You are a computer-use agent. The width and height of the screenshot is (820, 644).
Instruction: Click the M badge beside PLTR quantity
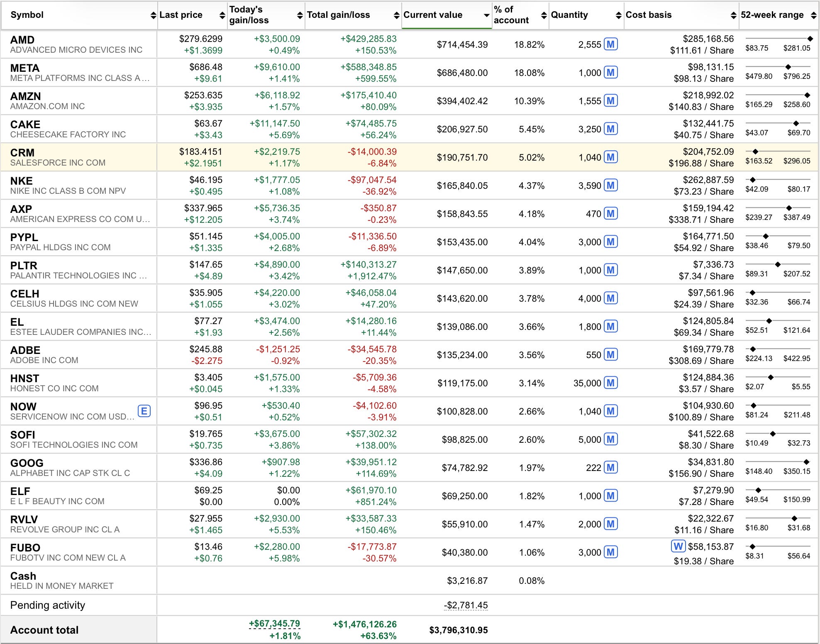tap(610, 270)
